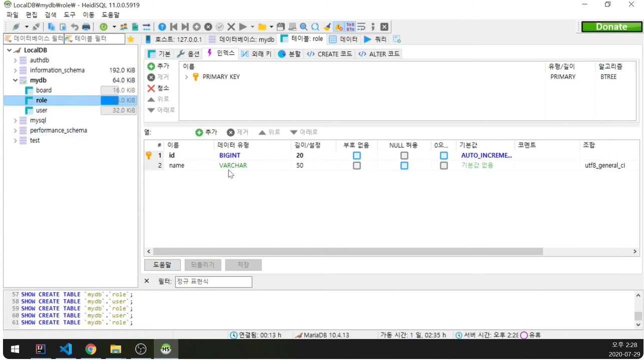Image resolution: width=644 pixels, height=360 pixels.
Task: Click the green refresh icon
Action: click(104, 27)
